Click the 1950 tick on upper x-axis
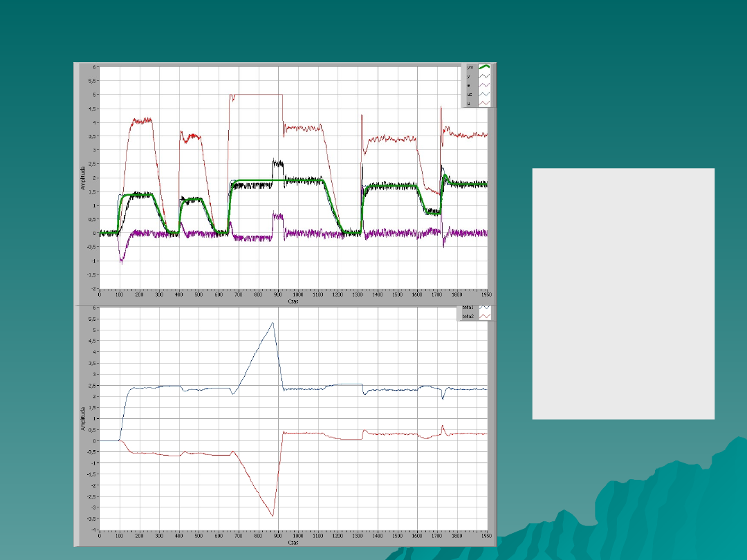 487,295
